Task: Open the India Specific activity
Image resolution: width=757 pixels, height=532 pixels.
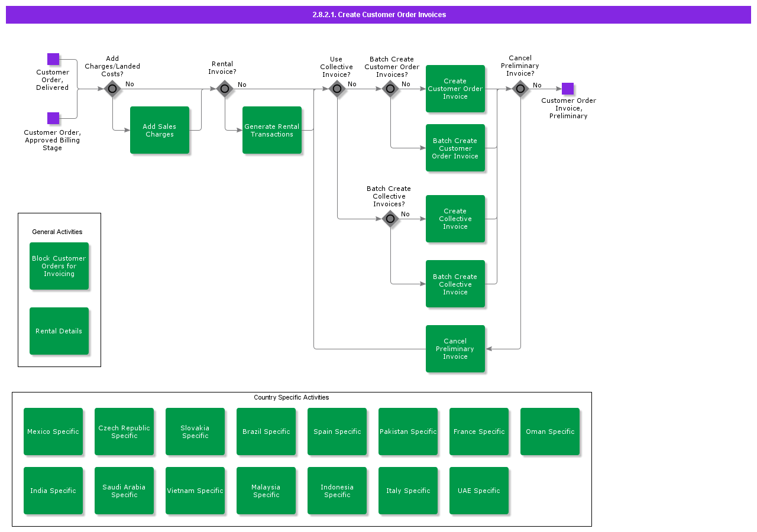Action: click(53, 491)
